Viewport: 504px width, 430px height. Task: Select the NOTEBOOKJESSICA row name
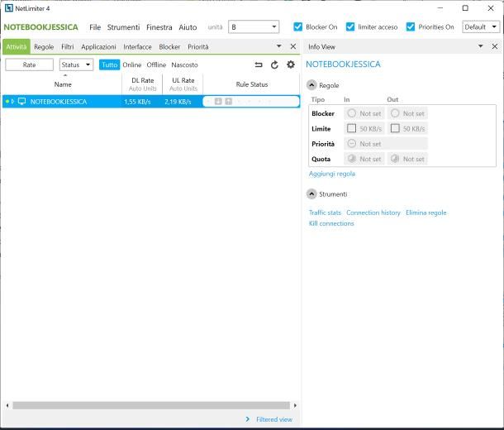coord(59,102)
